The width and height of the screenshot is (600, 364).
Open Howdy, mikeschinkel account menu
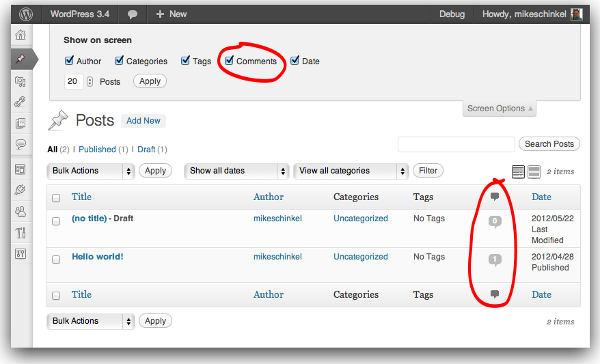[532, 14]
